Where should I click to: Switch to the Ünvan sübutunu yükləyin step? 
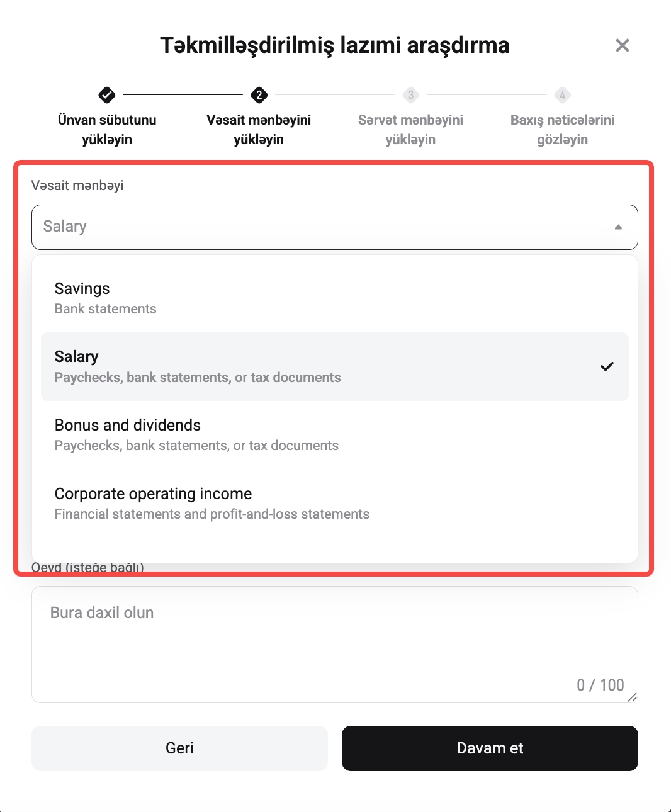click(x=106, y=130)
